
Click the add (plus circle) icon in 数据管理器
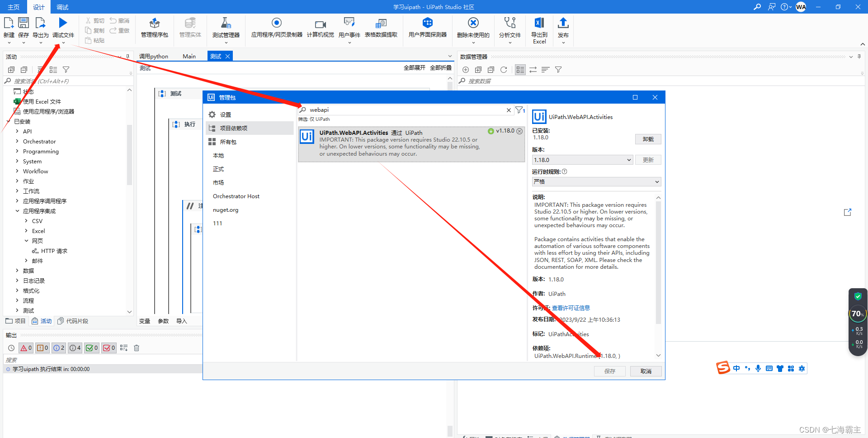[x=466, y=70]
